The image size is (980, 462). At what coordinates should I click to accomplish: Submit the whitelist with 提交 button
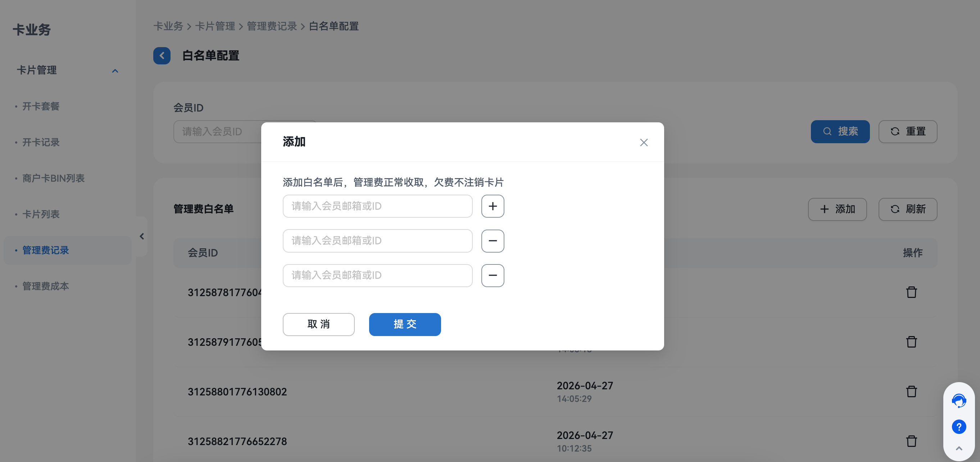point(405,324)
